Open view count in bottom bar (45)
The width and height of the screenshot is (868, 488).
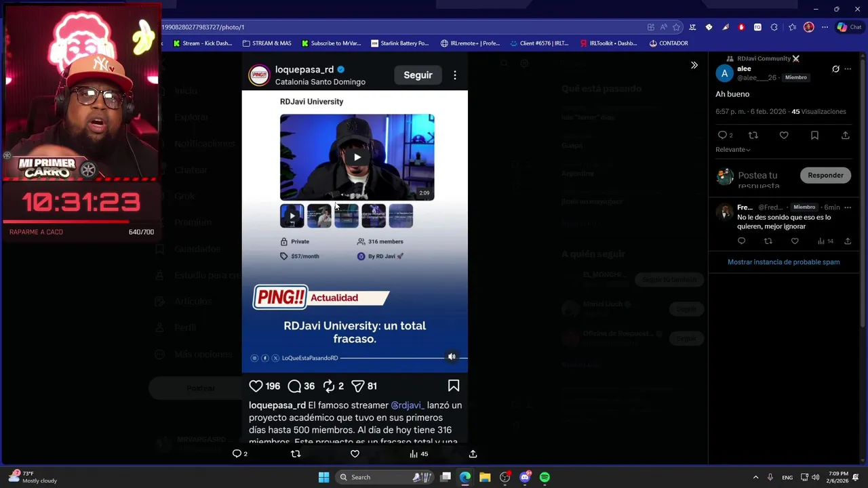pyautogui.click(x=418, y=453)
